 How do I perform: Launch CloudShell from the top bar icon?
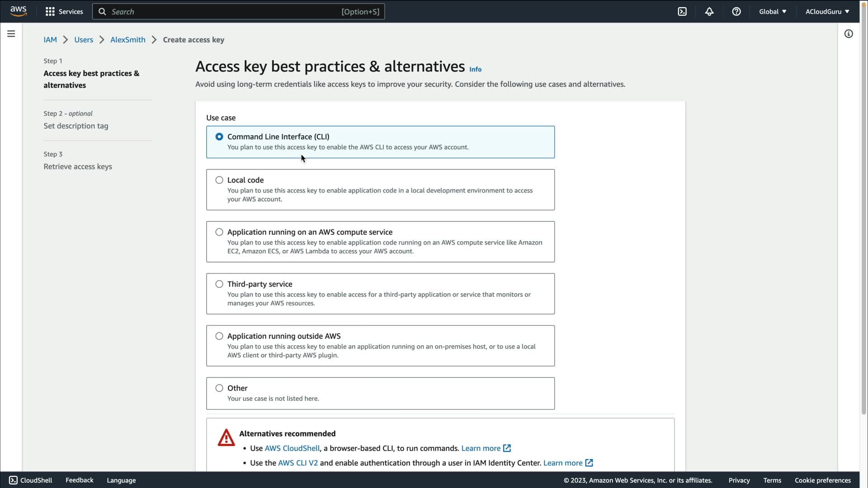click(x=682, y=12)
